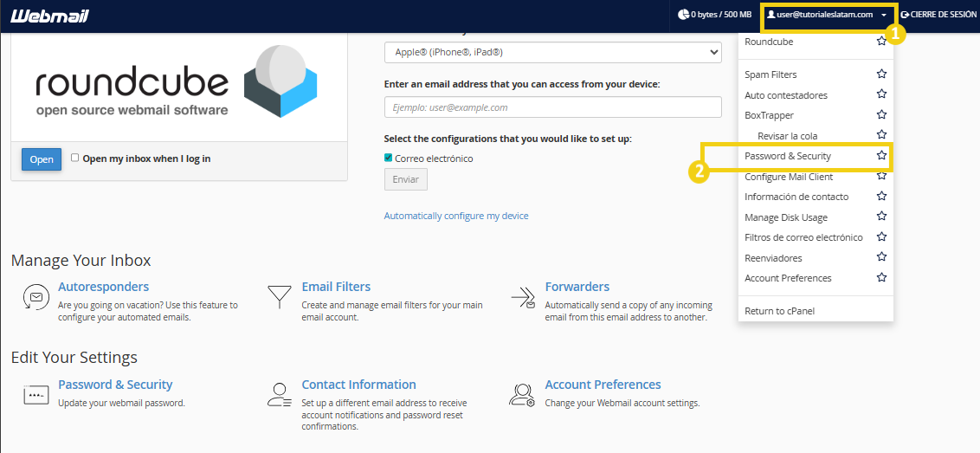Select Manage Disk Usage menu item
This screenshot has width=980, height=453.
click(x=785, y=217)
